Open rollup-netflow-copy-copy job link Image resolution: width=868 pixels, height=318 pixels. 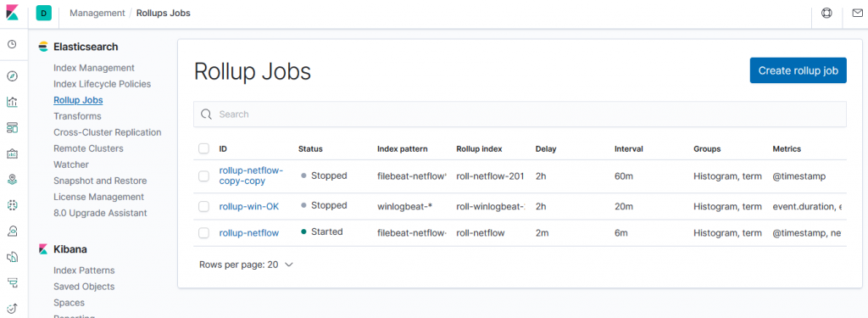(251, 176)
